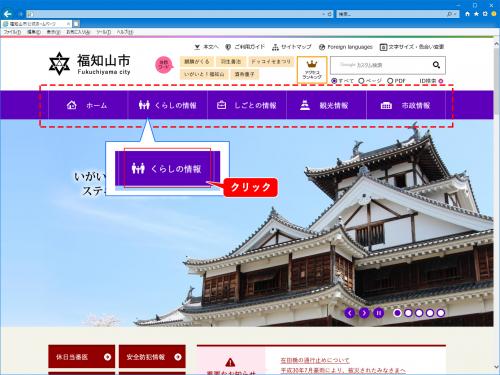The height and width of the screenshot is (375, 500).
Task: Click the plus icon on 安全防犯情報
Action: [178, 357]
